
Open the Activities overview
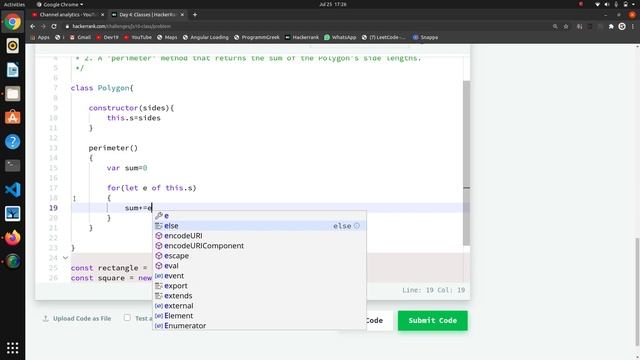[14, 4]
